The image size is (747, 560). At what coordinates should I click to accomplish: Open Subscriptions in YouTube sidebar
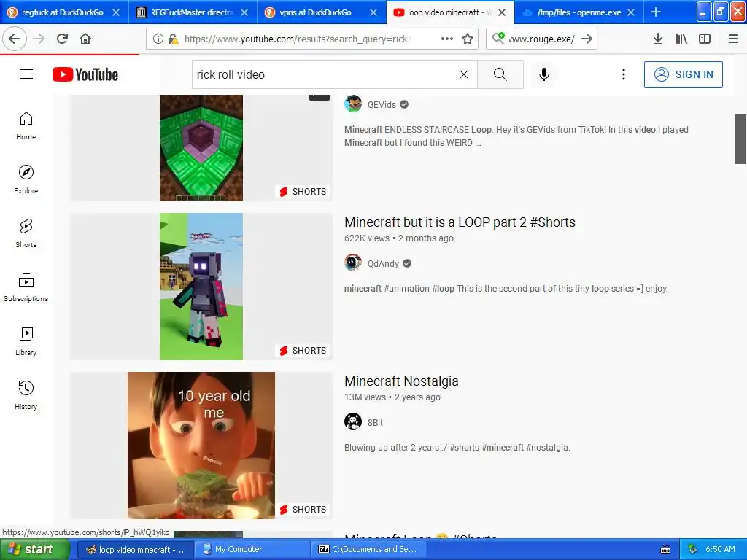point(26,287)
